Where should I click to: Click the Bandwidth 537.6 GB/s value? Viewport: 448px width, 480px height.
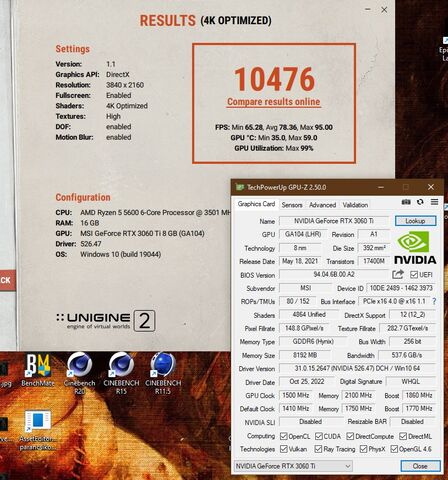point(407,355)
